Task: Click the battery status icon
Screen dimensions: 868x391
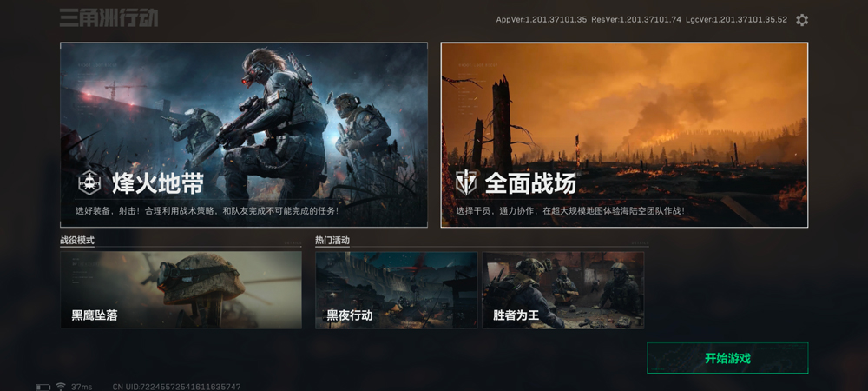Action: pyautogui.click(x=43, y=387)
